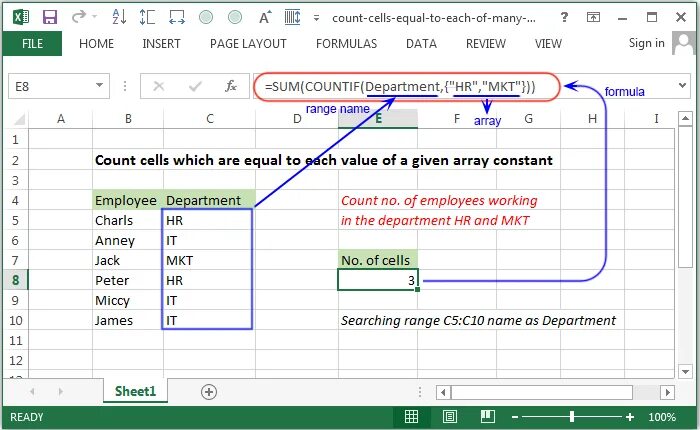Save the workbook with the floppy disk icon
The width and height of the screenshot is (700, 430).
click(50, 18)
